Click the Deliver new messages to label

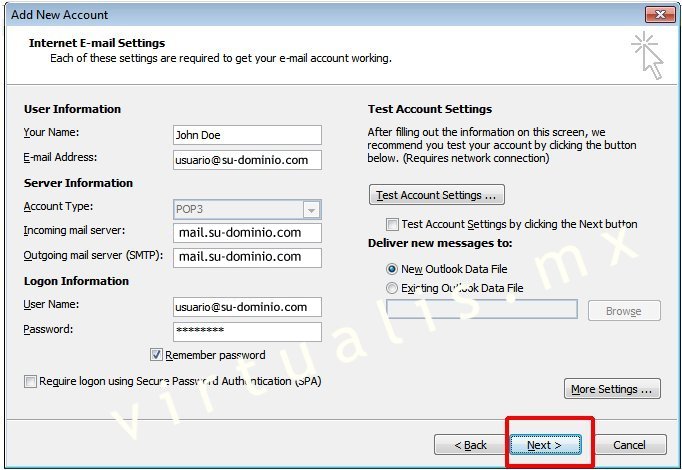point(440,243)
